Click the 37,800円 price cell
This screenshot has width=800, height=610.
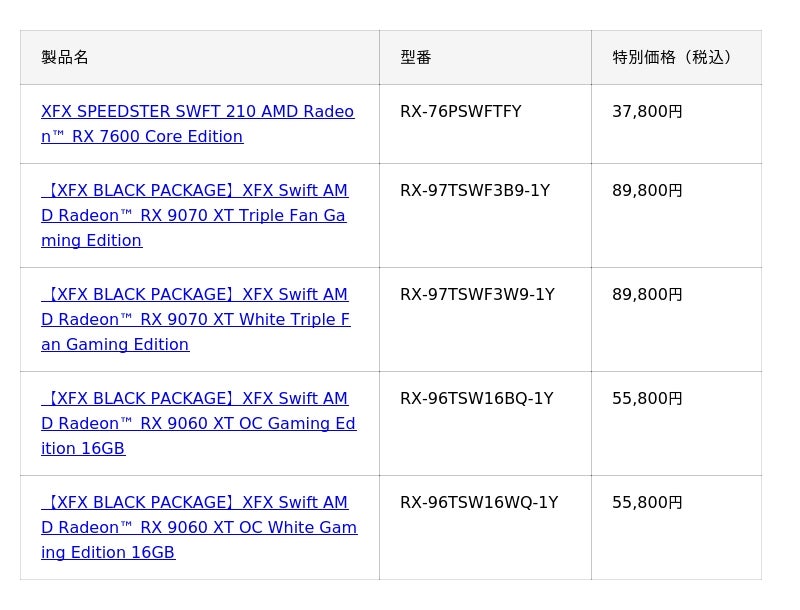point(647,112)
